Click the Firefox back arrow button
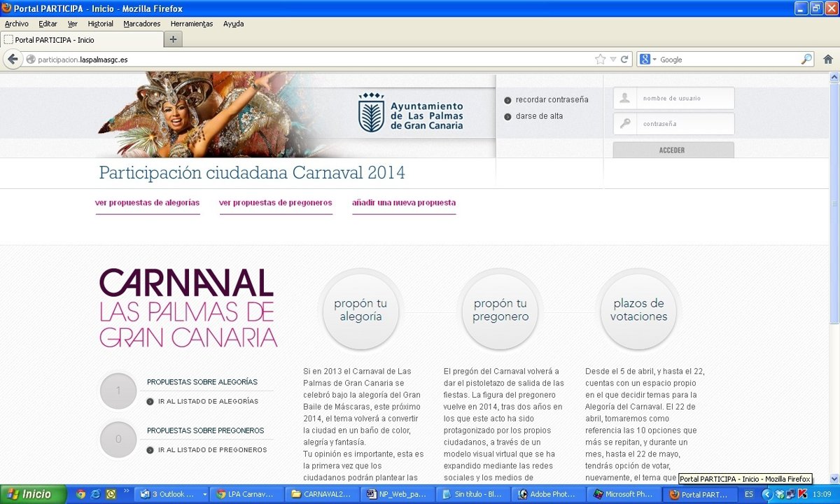Viewport: 840px width, 504px height. coord(13,59)
